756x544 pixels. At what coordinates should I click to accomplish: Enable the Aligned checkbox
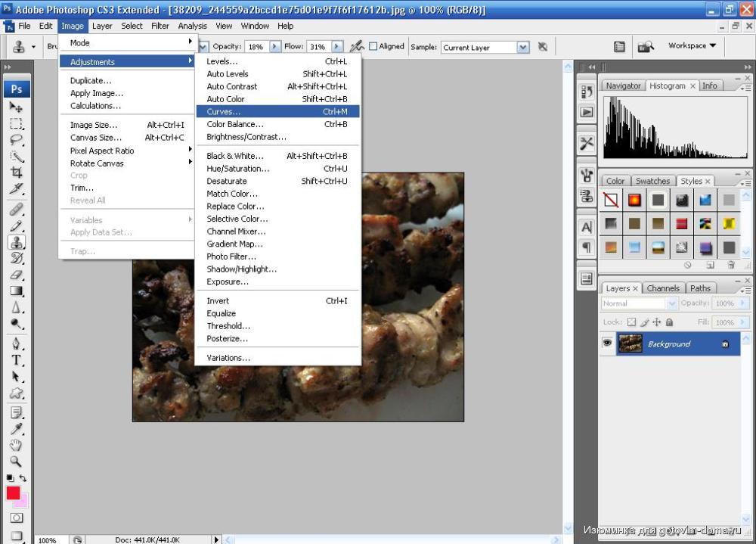tap(373, 46)
